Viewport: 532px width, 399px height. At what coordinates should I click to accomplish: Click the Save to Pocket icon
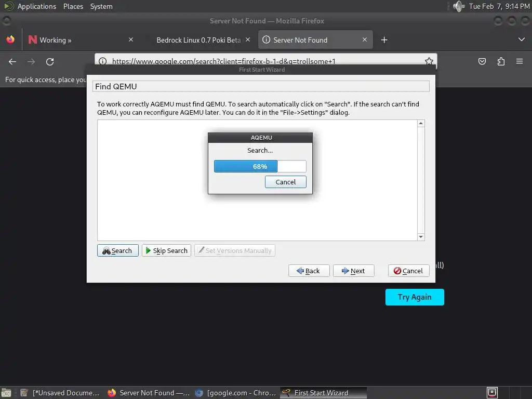point(482,61)
